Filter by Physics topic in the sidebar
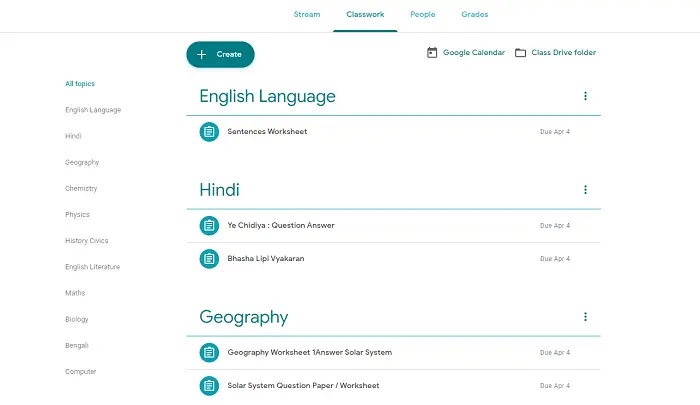The height and width of the screenshot is (405, 700). [x=77, y=214]
